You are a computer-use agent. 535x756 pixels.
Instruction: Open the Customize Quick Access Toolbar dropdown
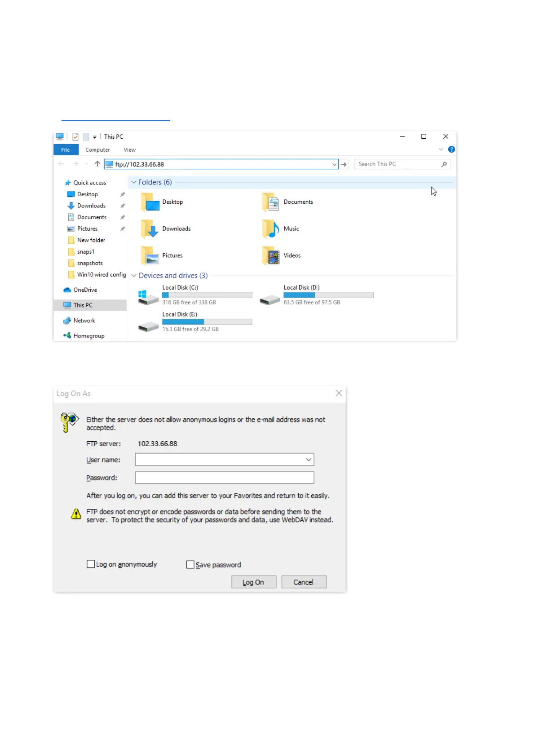tap(95, 137)
